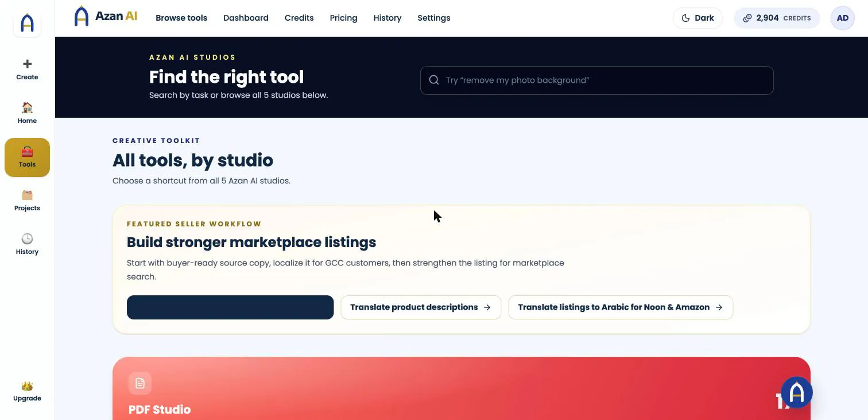Click the "AZAN AI STUDIOS" label
The image size is (868, 420).
[192, 57]
